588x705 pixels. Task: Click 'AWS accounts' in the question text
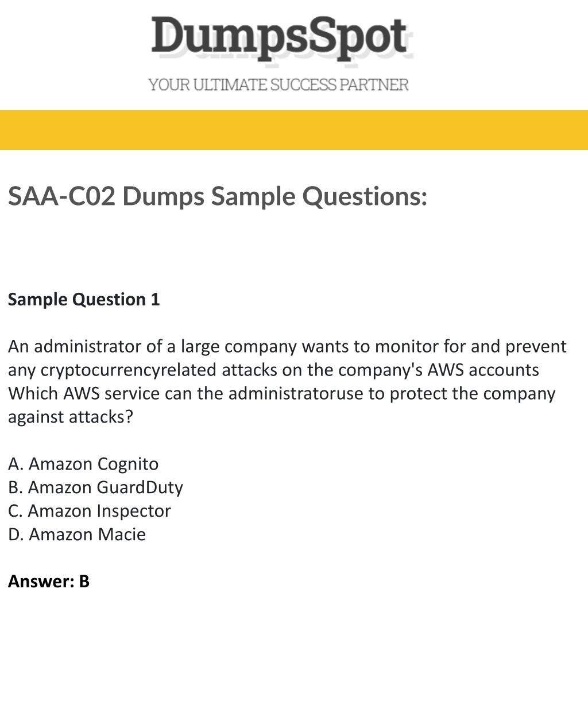point(483,370)
